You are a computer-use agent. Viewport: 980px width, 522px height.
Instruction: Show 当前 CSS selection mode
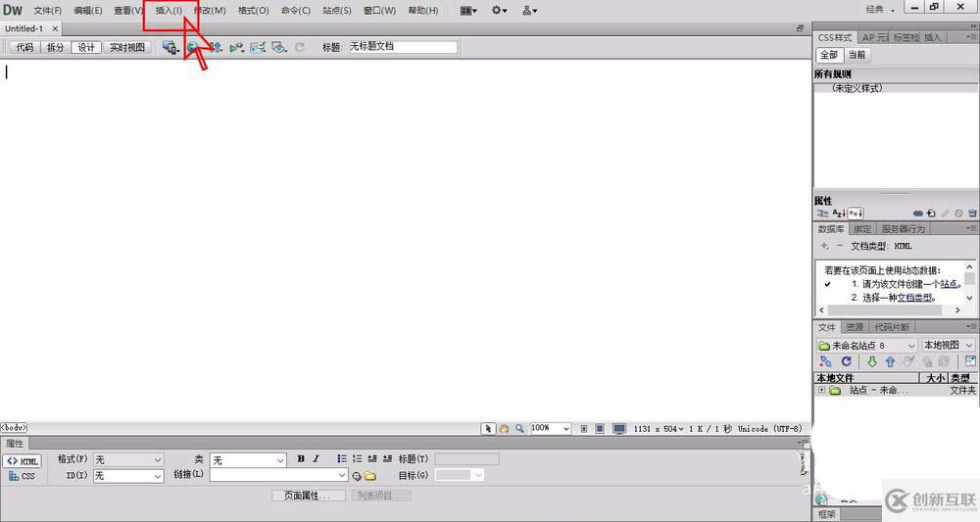(x=857, y=55)
